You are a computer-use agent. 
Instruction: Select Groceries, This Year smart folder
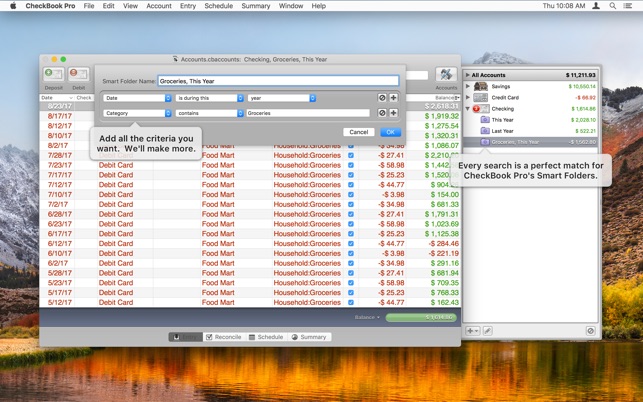(530, 142)
